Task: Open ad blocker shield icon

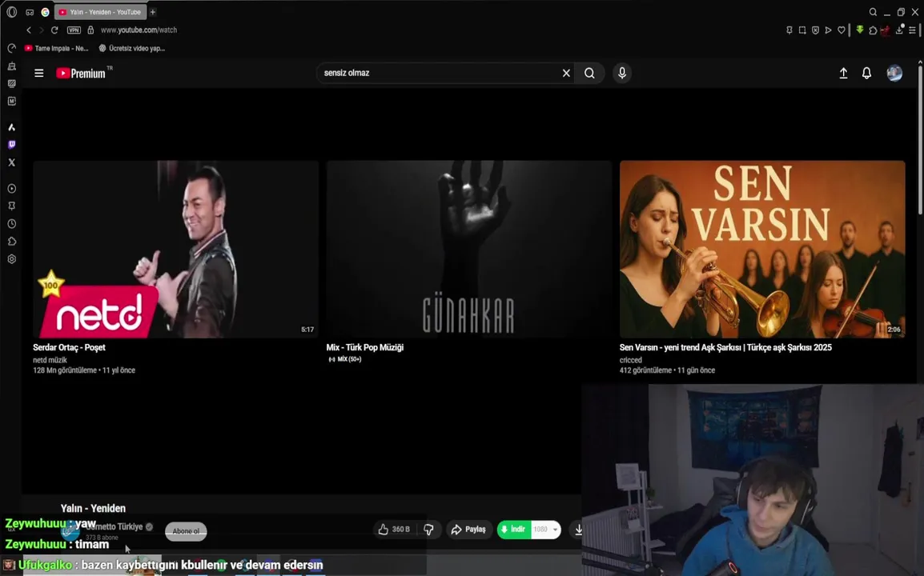Action: coord(816,30)
